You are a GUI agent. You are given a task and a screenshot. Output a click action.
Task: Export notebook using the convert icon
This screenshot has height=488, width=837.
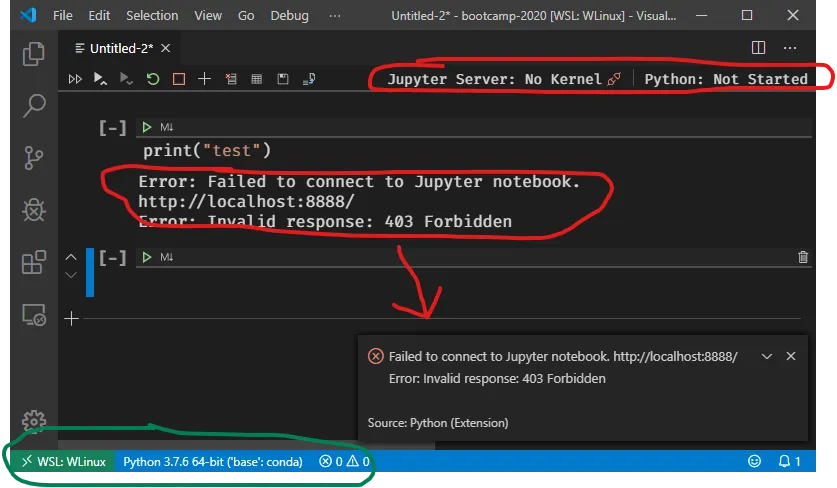tap(309, 79)
